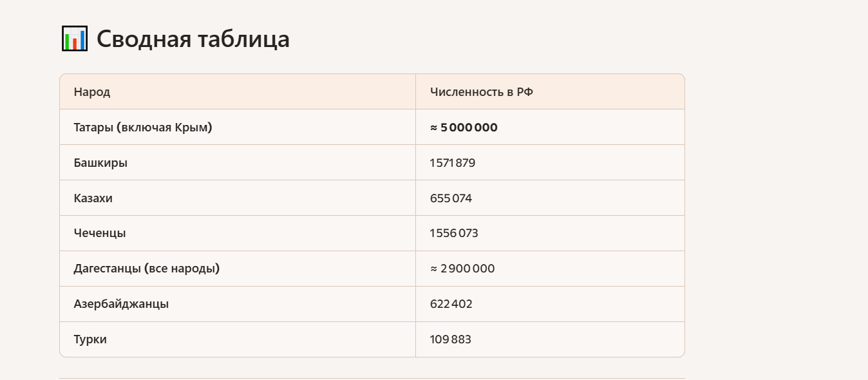Select the "Татары (включая Крым)" cell
This screenshot has height=380, width=868.
point(143,128)
